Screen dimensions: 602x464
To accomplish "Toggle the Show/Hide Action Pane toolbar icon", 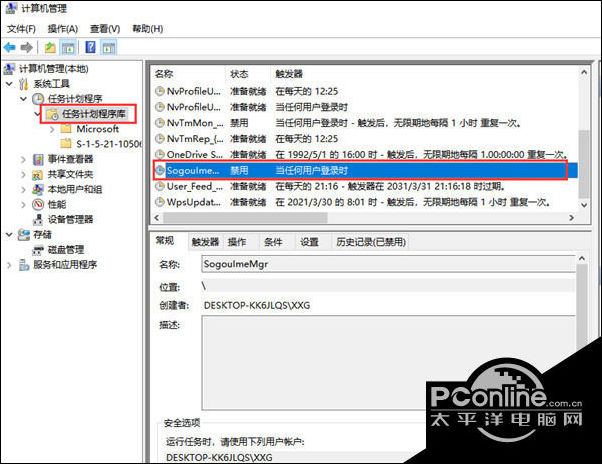I will pos(109,48).
